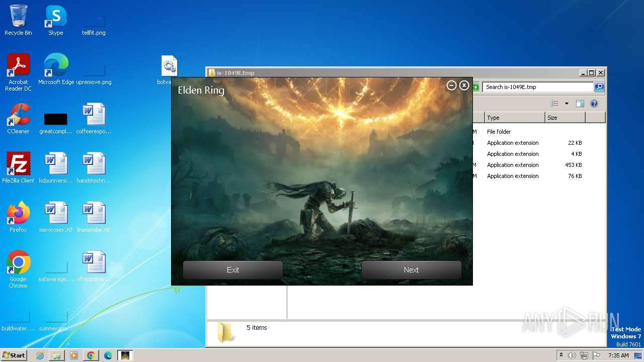Switch to Elden Ring installer taskbar button
This screenshot has width=644, height=362.
[125, 355]
